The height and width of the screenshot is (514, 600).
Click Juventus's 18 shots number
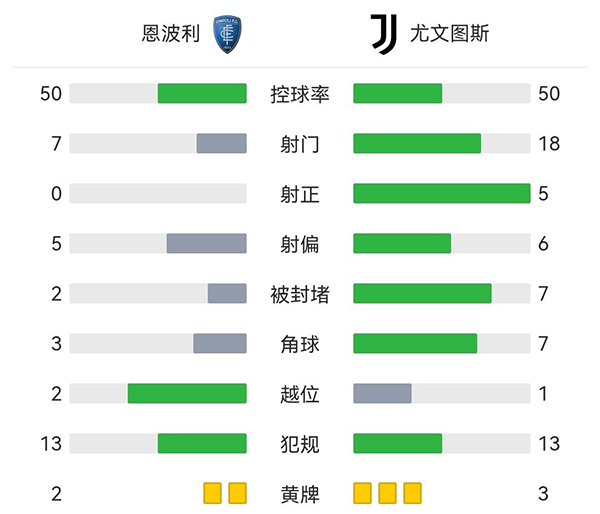[548, 144]
